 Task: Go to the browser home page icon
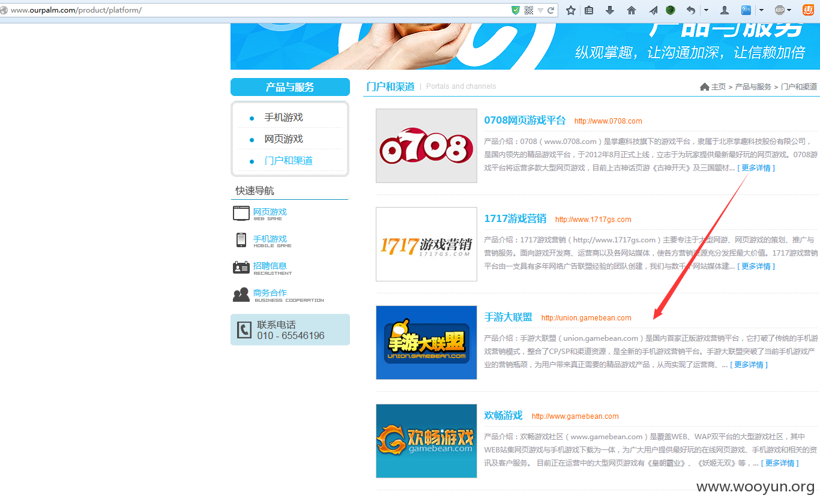point(632,10)
